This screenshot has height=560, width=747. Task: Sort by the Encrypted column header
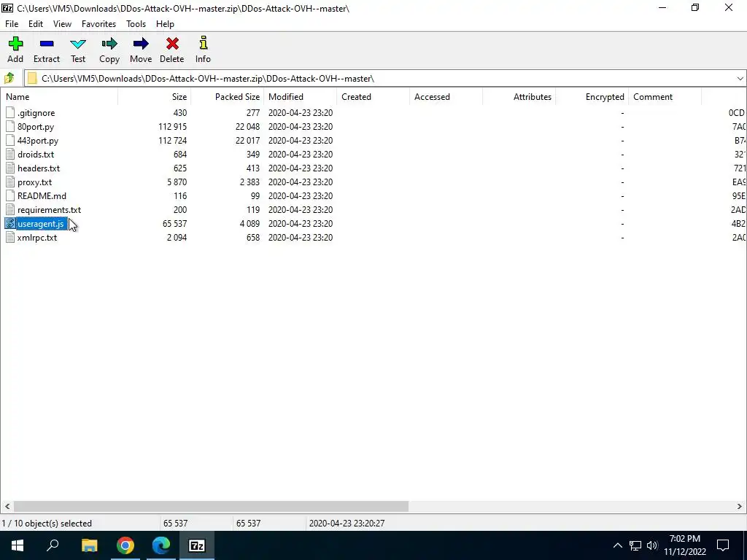click(592, 97)
